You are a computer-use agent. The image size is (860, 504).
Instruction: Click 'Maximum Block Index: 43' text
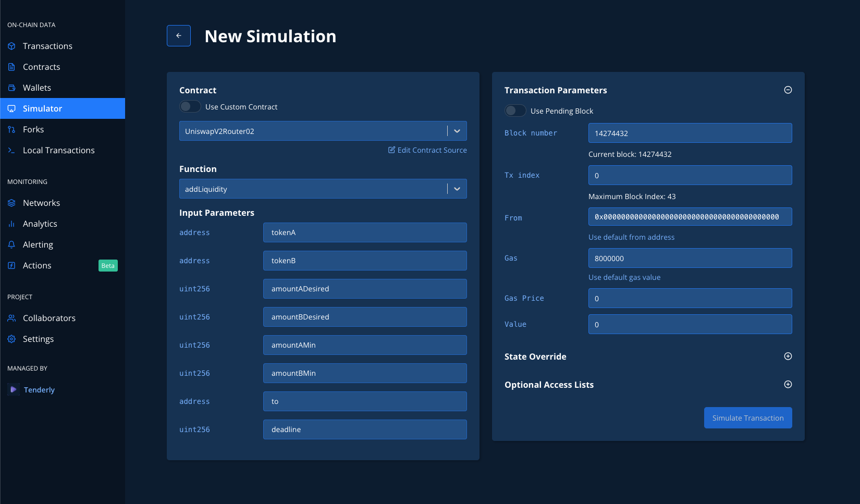coord(632,196)
